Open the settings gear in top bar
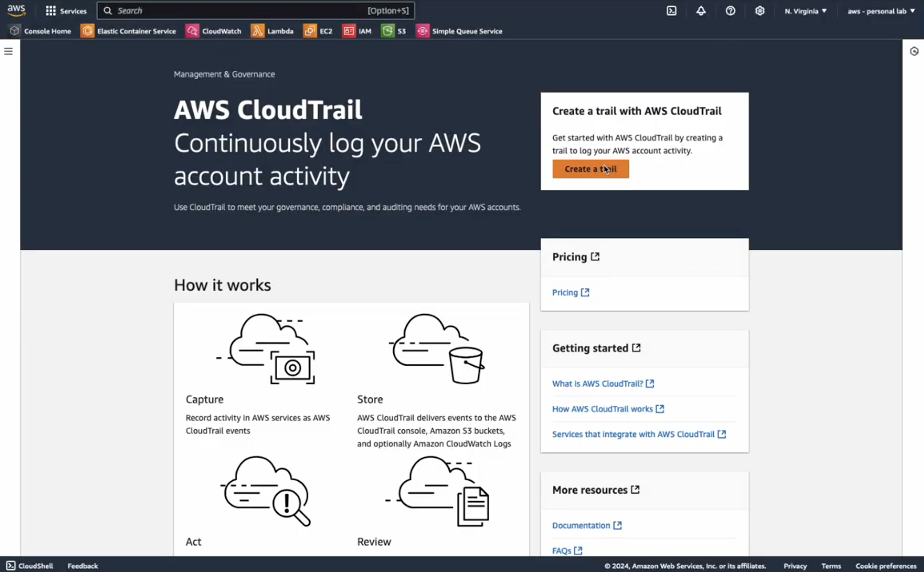This screenshot has height=572, width=924. (760, 11)
